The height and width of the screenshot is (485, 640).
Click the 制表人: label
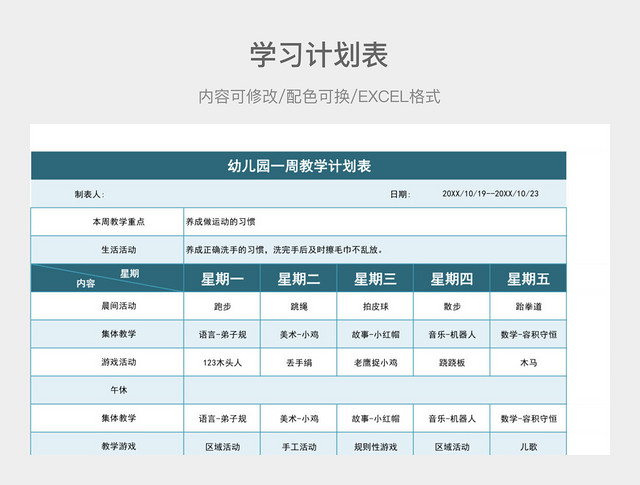pyautogui.click(x=89, y=194)
